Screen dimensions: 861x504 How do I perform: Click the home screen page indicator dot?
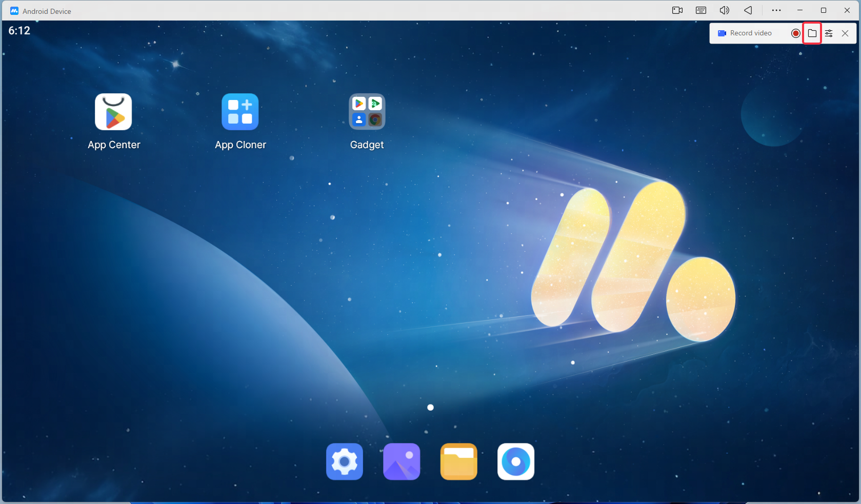(431, 408)
